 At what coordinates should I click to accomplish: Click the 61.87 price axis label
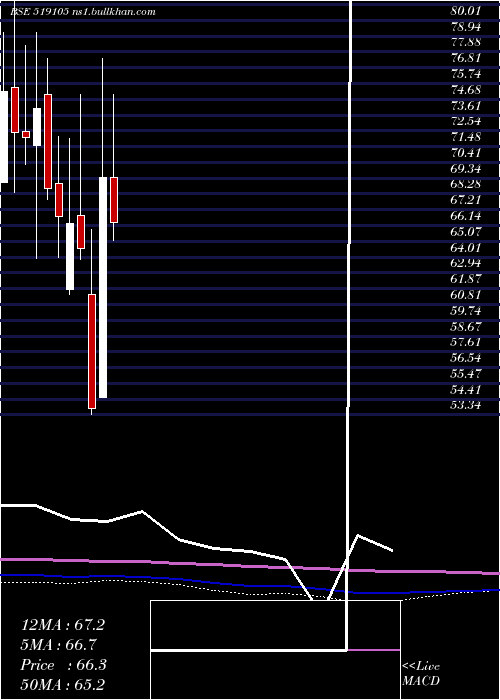click(x=466, y=279)
